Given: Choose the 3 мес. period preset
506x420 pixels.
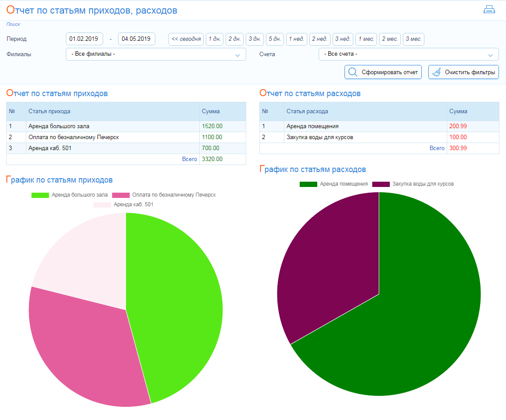Looking at the screenshot, I should point(413,39).
